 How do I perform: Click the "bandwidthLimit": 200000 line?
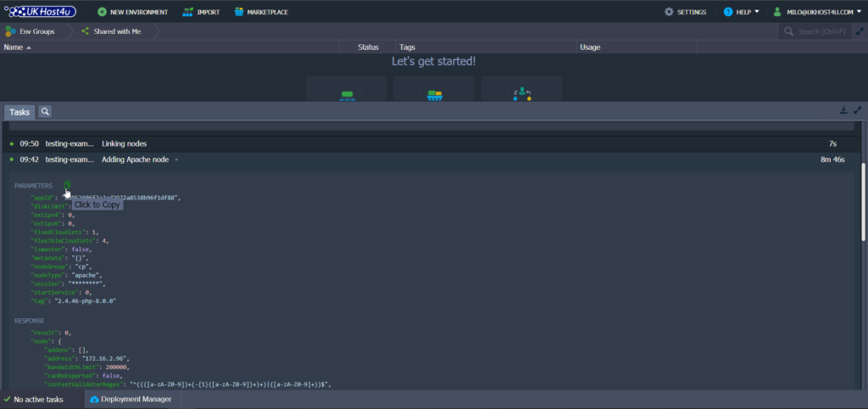click(87, 367)
